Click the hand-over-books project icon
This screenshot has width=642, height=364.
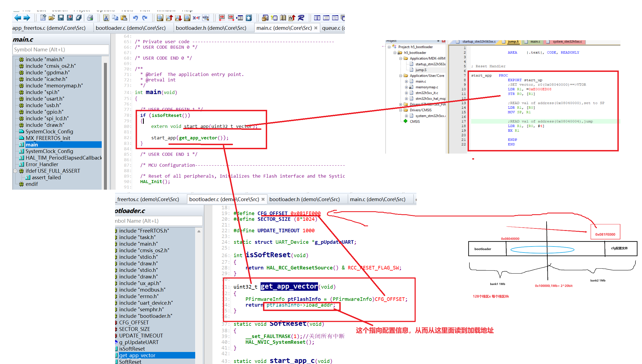click(265, 18)
